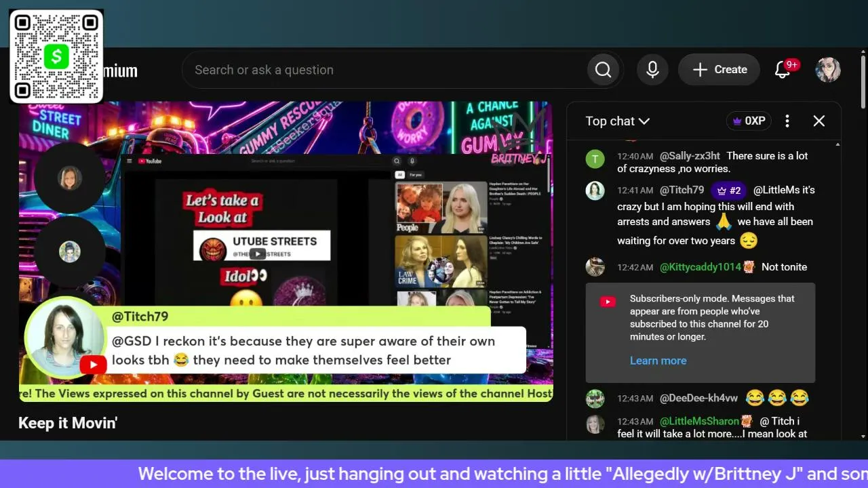Click the Law Crime video thumbnail in stream
This screenshot has width=868, height=488.
(441, 260)
